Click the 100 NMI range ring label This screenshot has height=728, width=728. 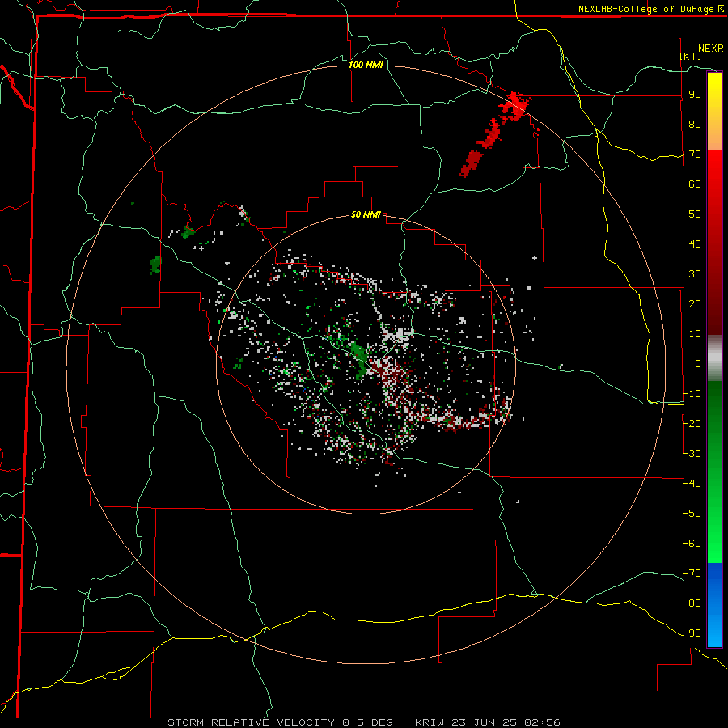click(x=366, y=65)
